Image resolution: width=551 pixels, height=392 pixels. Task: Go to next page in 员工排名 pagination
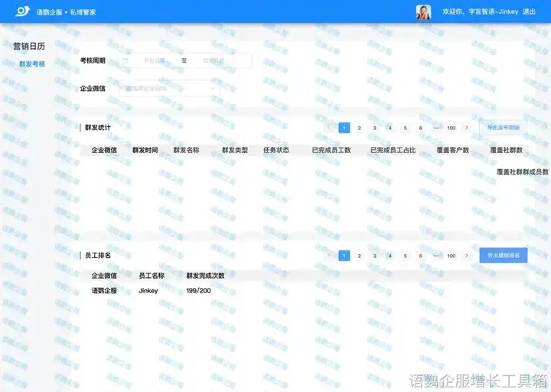coord(467,256)
